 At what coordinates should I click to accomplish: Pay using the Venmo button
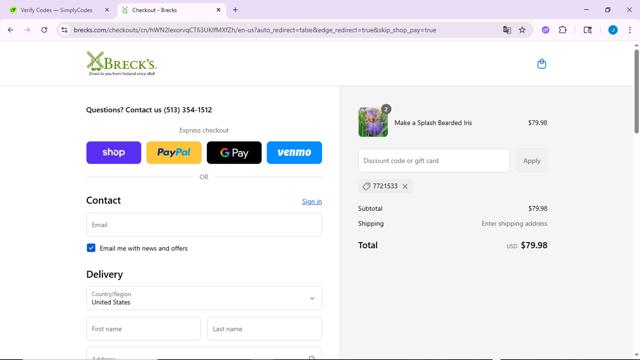[294, 153]
